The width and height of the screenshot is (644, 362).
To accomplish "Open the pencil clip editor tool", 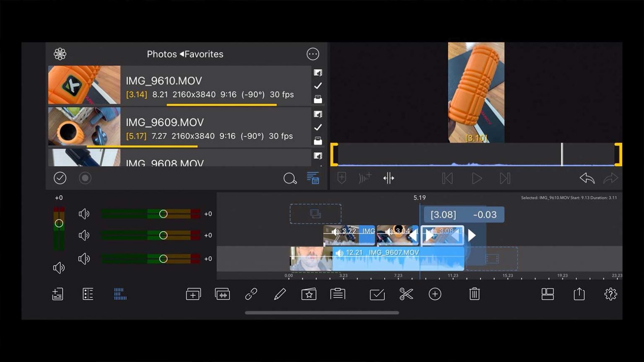I will tap(280, 294).
